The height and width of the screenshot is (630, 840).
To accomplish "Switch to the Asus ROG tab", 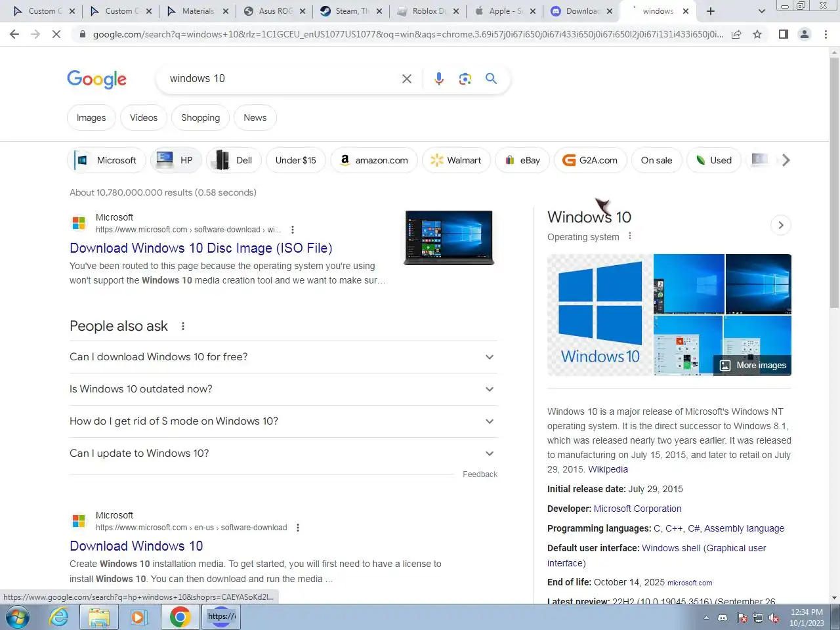I will tap(275, 11).
